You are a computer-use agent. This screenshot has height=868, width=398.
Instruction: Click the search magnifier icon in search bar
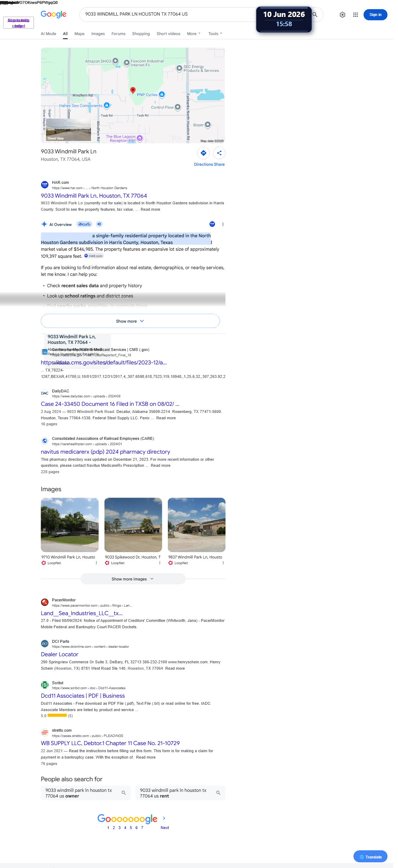315,15
